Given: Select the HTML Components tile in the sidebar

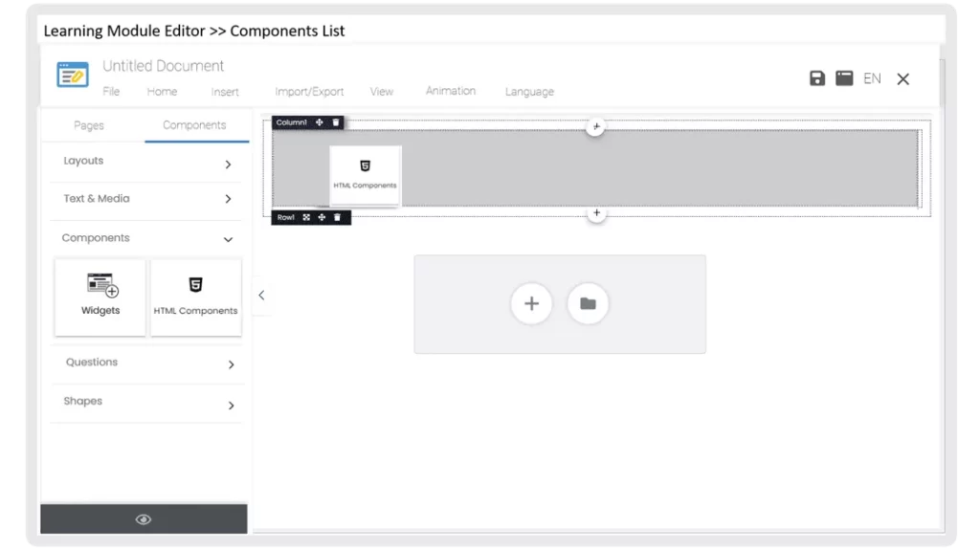Looking at the screenshot, I should [x=195, y=297].
